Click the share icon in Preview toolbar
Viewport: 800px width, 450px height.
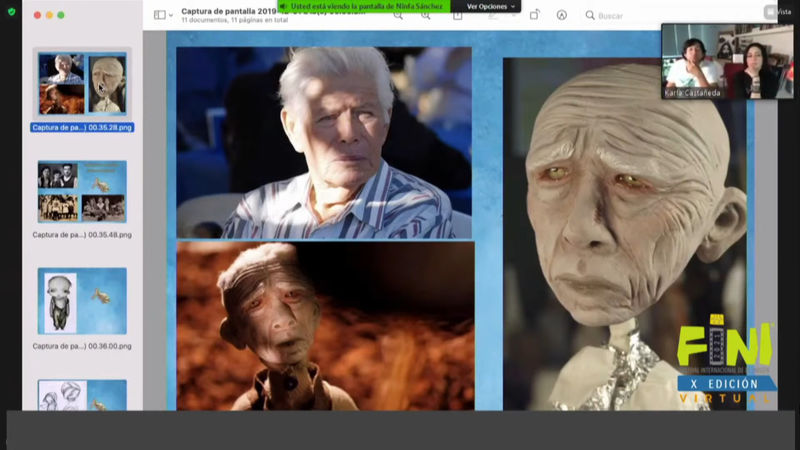click(458, 16)
